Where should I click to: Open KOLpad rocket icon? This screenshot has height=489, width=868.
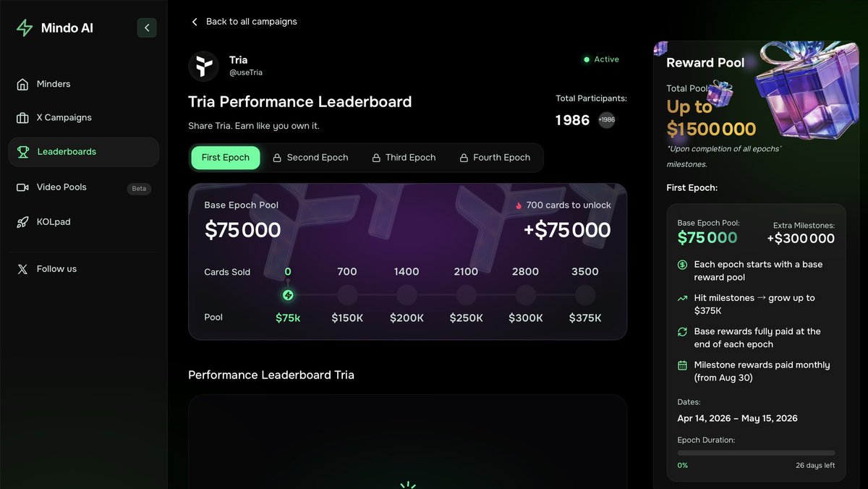(x=22, y=222)
